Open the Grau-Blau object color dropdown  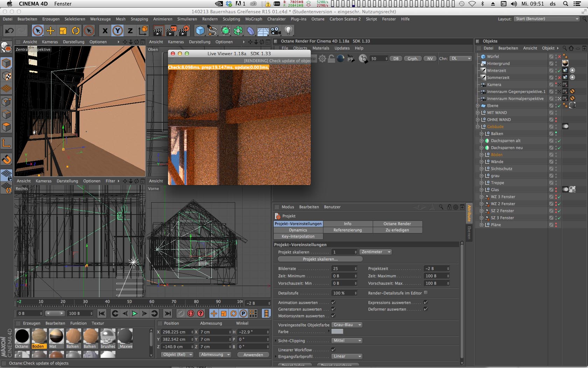point(347,325)
